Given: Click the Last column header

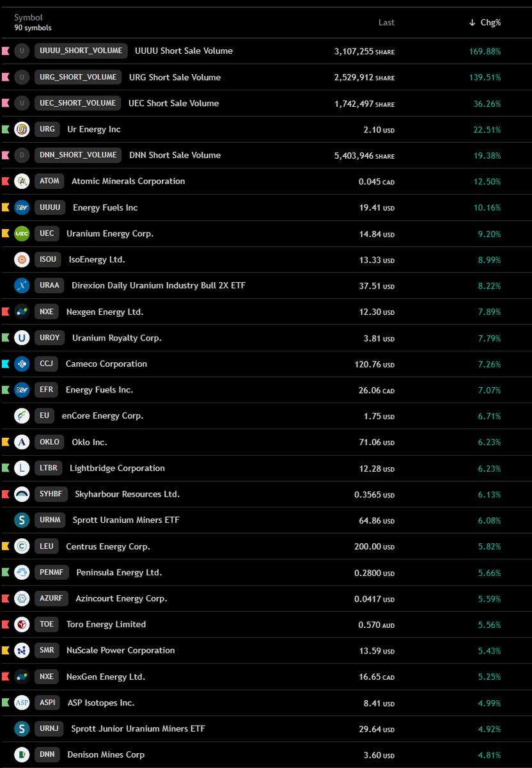Looking at the screenshot, I should 386,22.
